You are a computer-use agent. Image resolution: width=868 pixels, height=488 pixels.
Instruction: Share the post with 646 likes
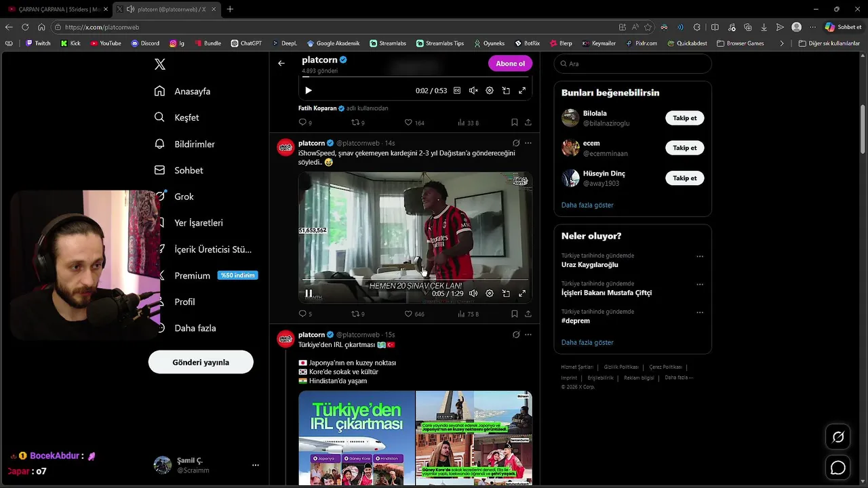pyautogui.click(x=528, y=314)
